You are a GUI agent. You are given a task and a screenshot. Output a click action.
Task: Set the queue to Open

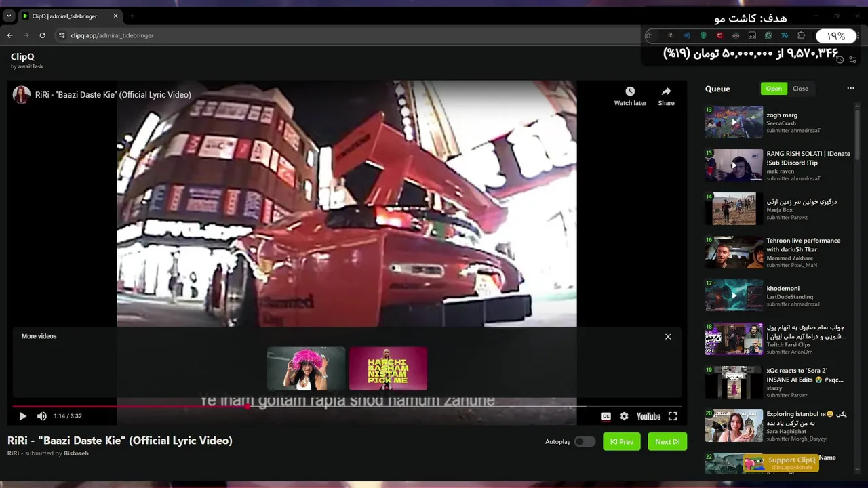click(774, 89)
